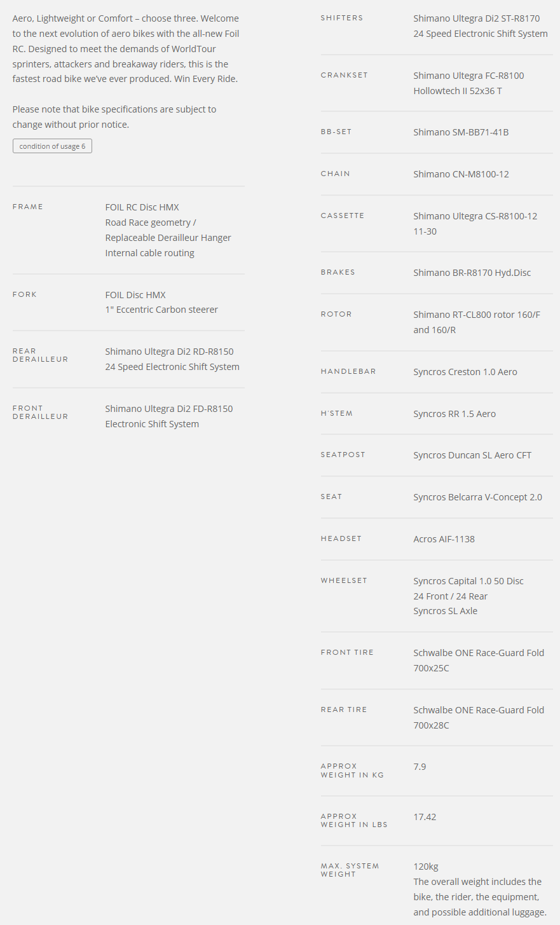The image size is (560, 925).
Task: Click the CASSETTE spec label
Action: coord(343,216)
